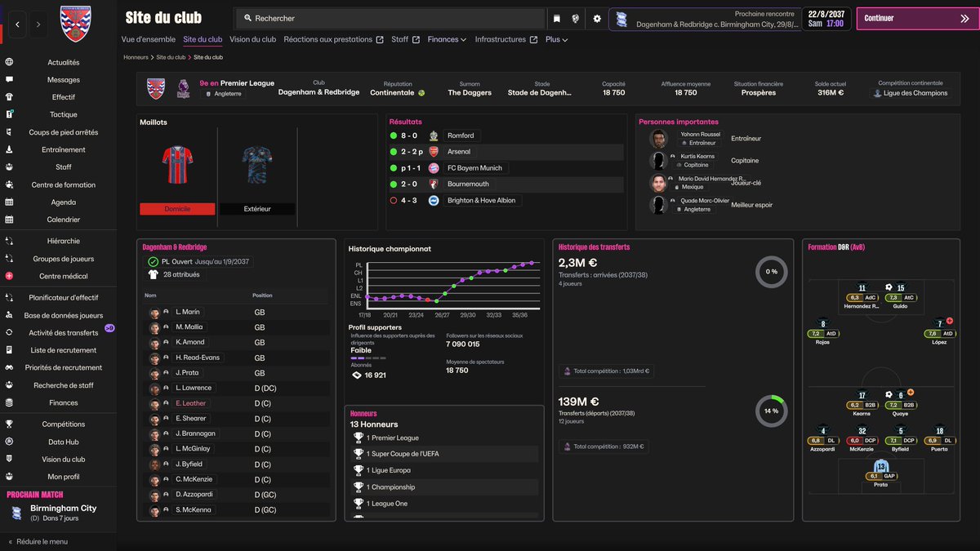Collapse the sidebar with Réduire le menu

pos(38,541)
